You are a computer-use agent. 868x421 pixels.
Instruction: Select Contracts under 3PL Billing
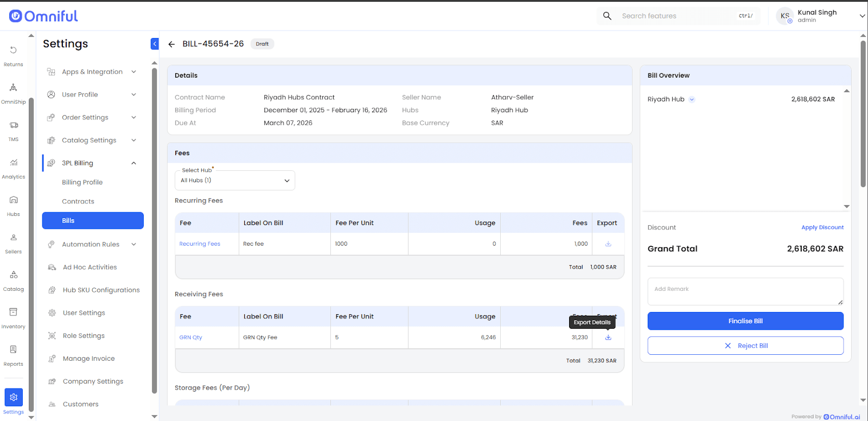click(x=78, y=201)
